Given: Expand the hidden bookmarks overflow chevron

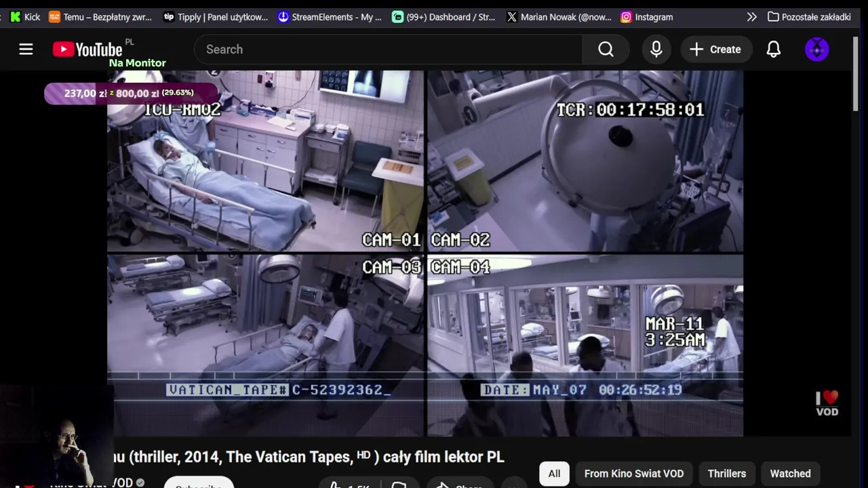Looking at the screenshot, I should (751, 17).
